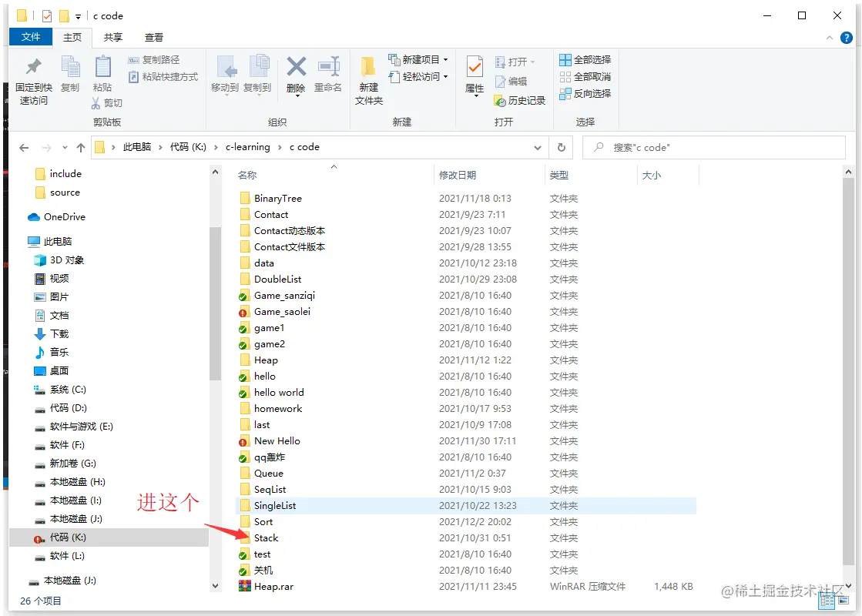The image size is (862, 616).
Task: Click the Copy path (复制路径) icon
Action: (x=133, y=60)
